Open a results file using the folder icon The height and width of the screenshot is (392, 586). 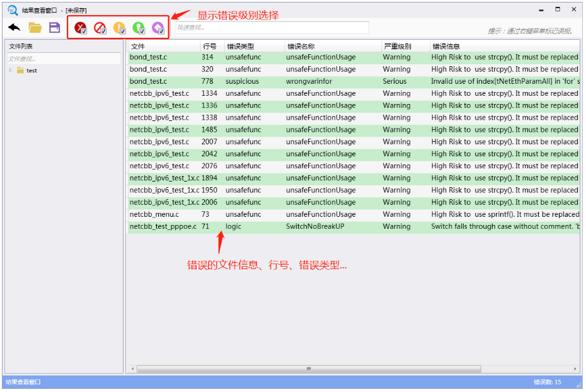[35, 28]
